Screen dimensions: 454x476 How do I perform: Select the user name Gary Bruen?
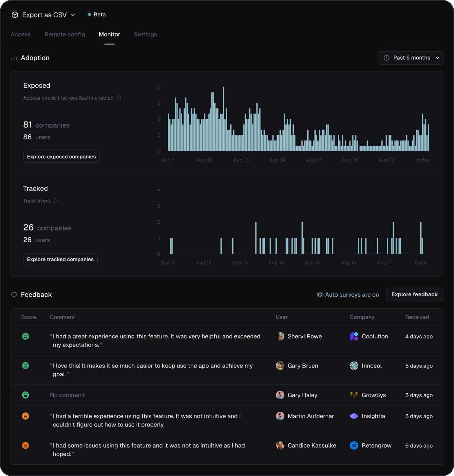click(303, 366)
